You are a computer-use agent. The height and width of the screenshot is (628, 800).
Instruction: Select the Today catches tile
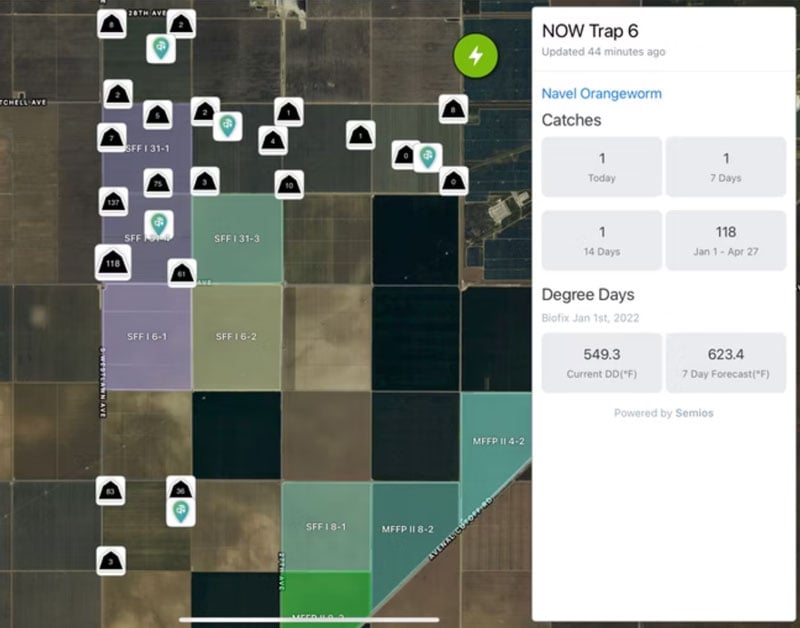(x=600, y=167)
